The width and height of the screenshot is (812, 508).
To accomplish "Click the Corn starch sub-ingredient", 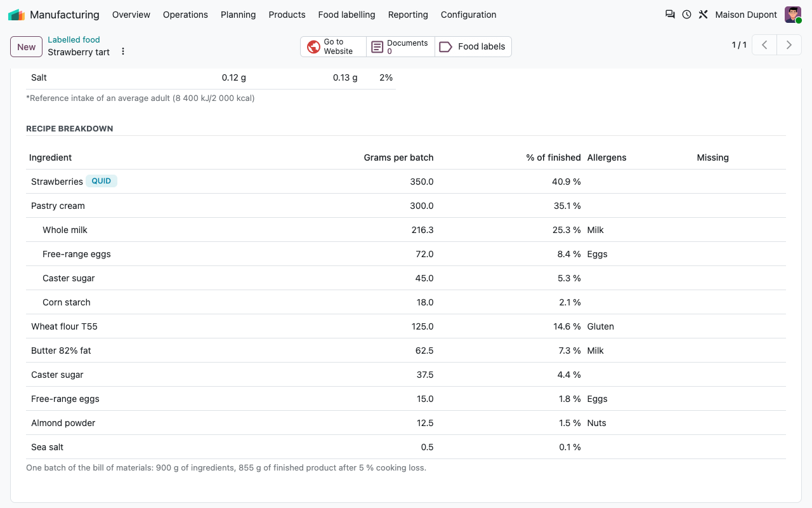I will coord(67,302).
